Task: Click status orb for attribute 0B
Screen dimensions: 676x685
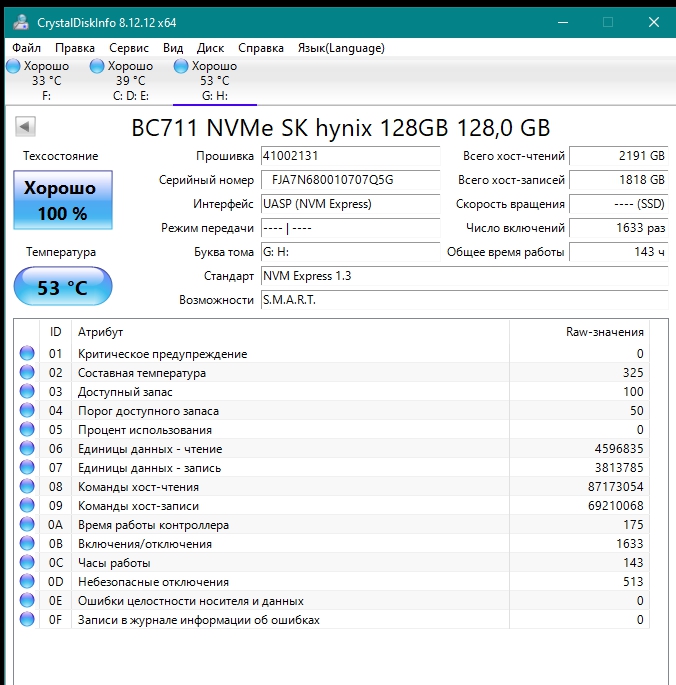Action: click(27, 543)
